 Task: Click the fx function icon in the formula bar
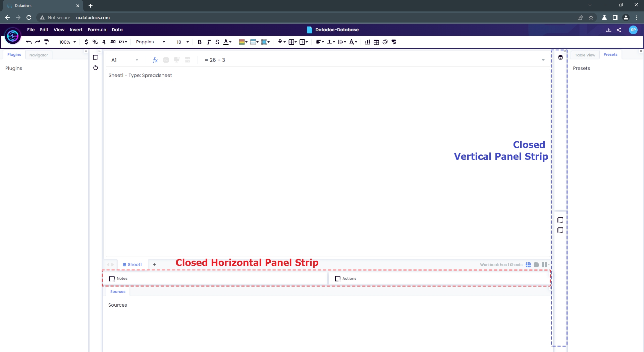(x=155, y=60)
